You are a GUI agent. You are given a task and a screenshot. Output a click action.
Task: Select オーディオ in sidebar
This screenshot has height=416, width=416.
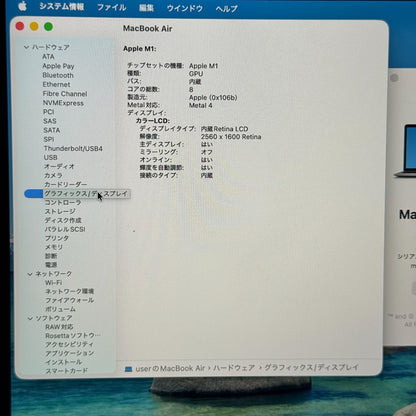pyautogui.click(x=59, y=166)
